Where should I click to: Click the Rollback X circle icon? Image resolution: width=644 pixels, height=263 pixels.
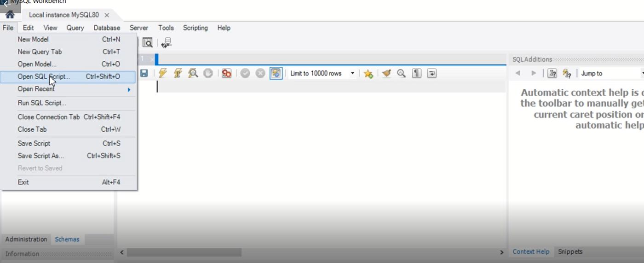pos(260,73)
